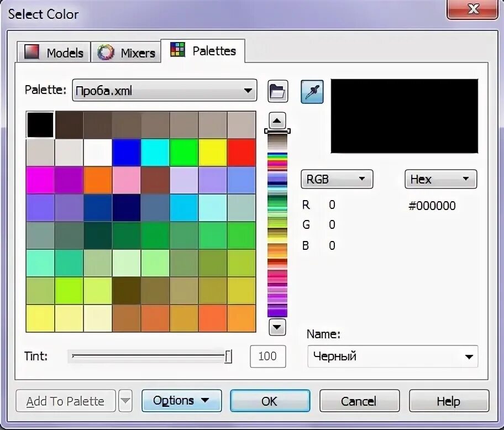Pick the cyan swatch
504x430 pixels.
tap(155, 153)
